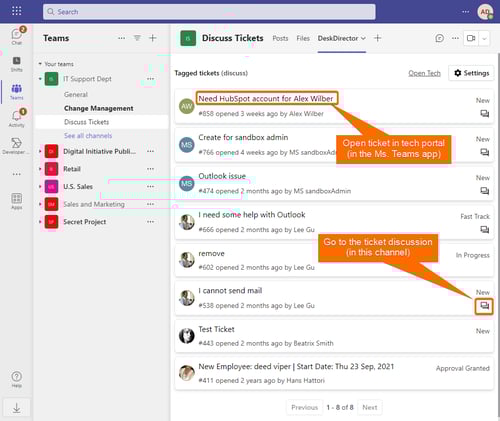Image resolution: width=500 pixels, height=421 pixels.
Task: Open Retail team more options ellipsis
Action: point(151,169)
